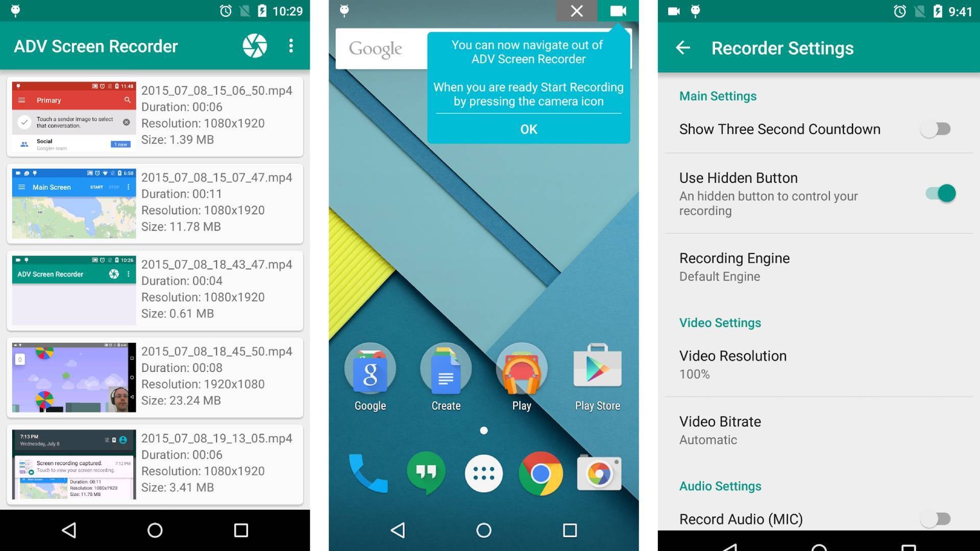The width and height of the screenshot is (980, 551).
Task: Tap the close X button on the dialog
Action: [577, 11]
